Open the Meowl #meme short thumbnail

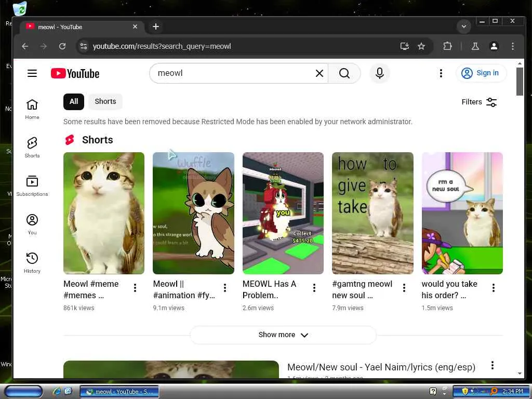[104, 213]
